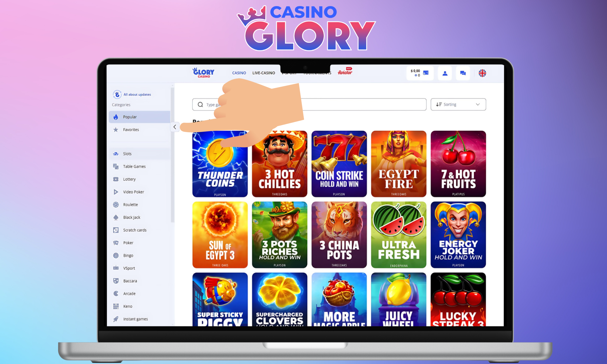Click the Casino navigation tab
607x364 pixels.
pyautogui.click(x=238, y=72)
